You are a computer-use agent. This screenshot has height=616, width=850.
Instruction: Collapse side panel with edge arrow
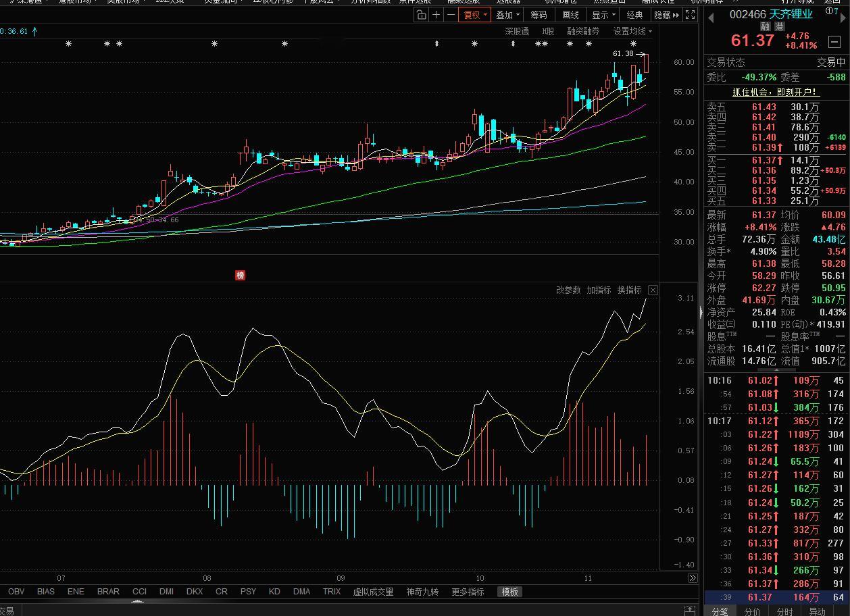(701, 311)
